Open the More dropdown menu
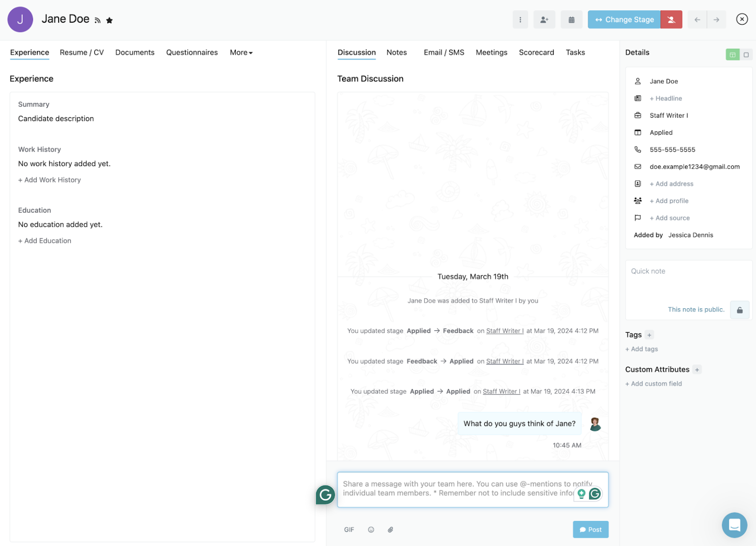 point(240,52)
